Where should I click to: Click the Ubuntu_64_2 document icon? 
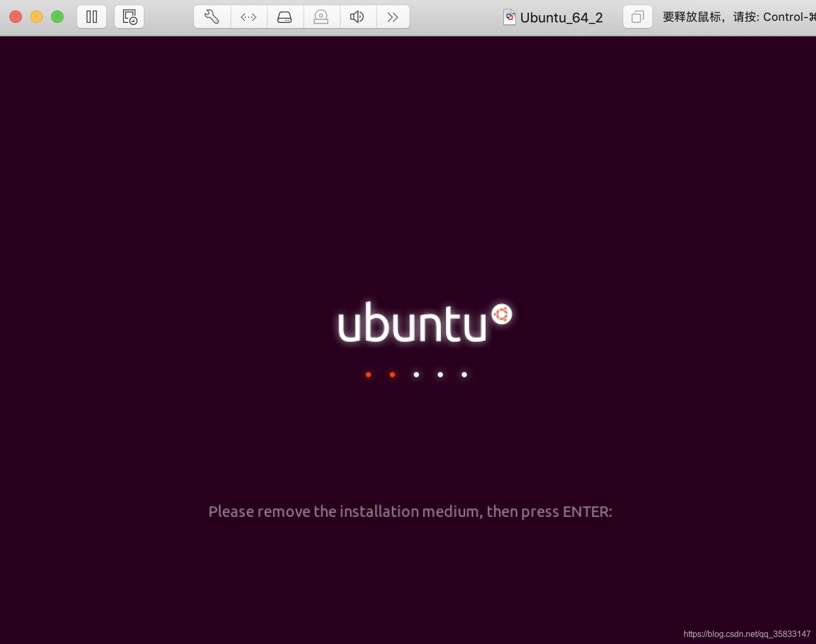tap(509, 17)
